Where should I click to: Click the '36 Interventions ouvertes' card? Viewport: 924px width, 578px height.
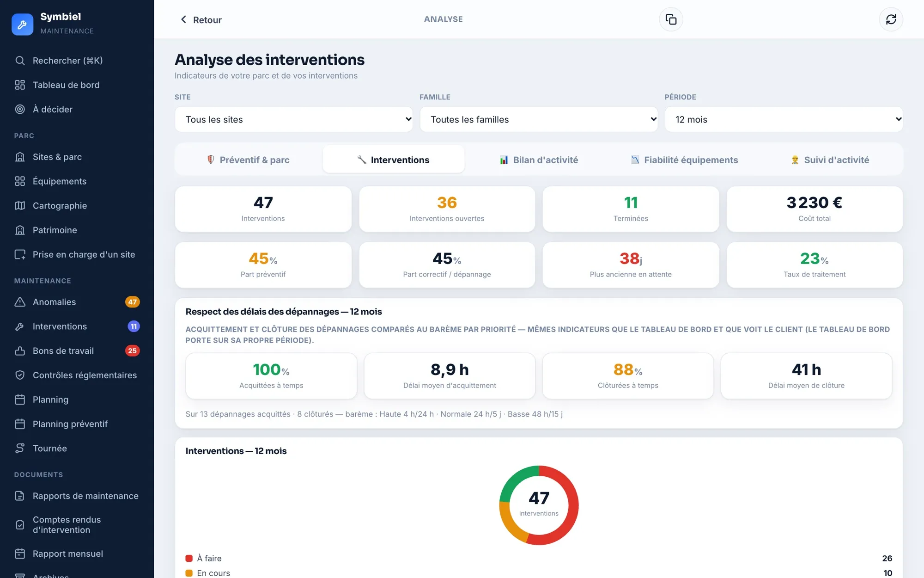coord(447,209)
